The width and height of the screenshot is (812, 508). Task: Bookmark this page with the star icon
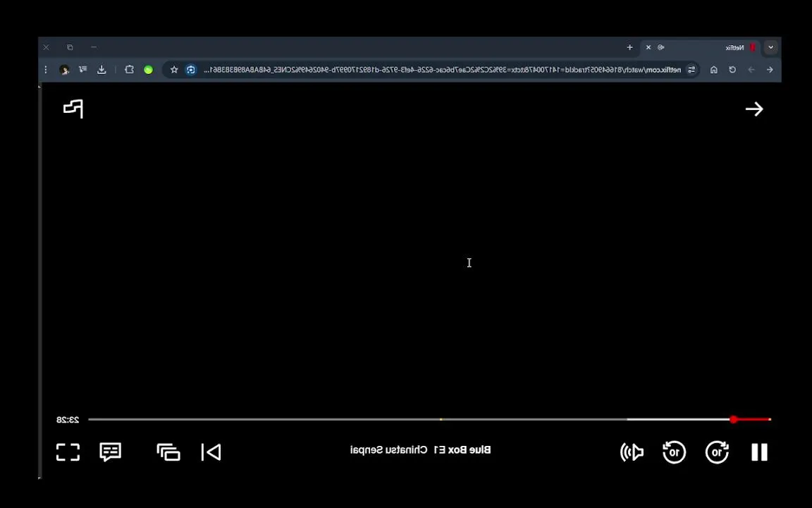[174, 69]
